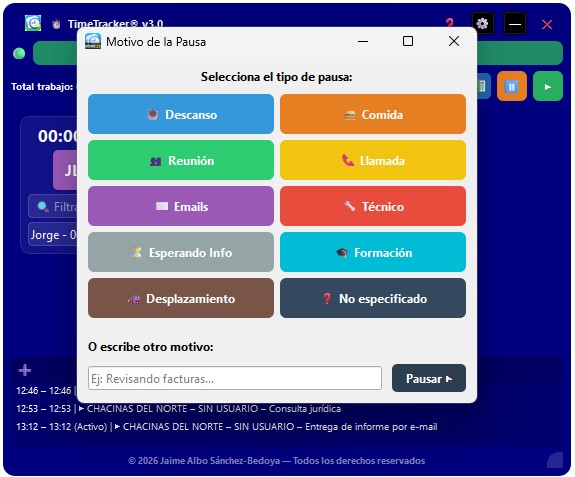Close the Motivo de la Pausa dialog
The image size is (575, 477).
tap(454, 41)
